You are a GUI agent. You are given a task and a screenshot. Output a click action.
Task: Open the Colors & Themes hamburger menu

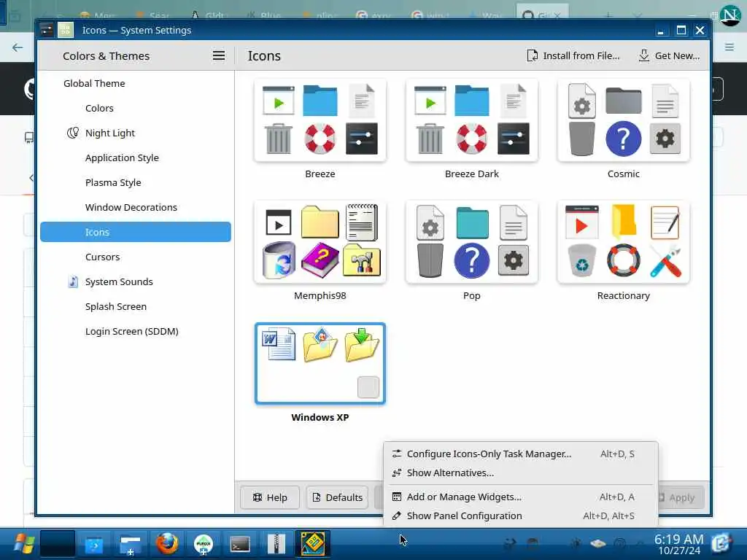219,55
